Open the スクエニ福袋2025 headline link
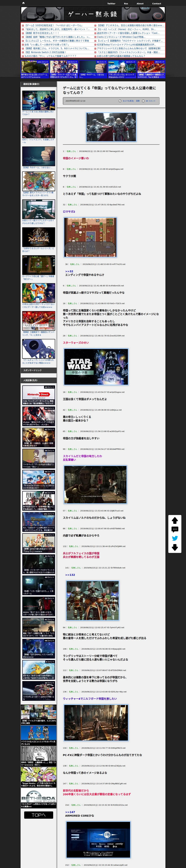The image size is (186, 868). [128, 52]
